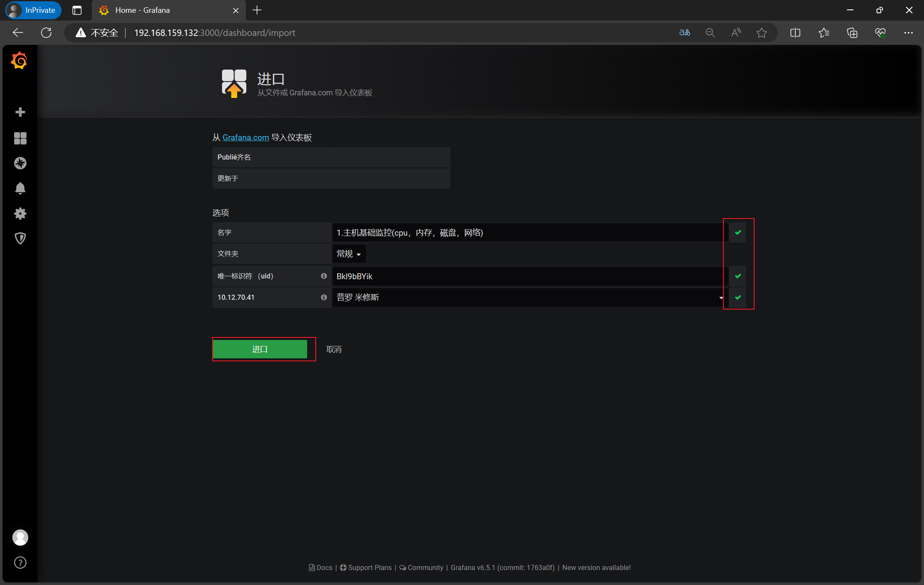
Task: Open the Help question mark icon
Action: (20, 562)
